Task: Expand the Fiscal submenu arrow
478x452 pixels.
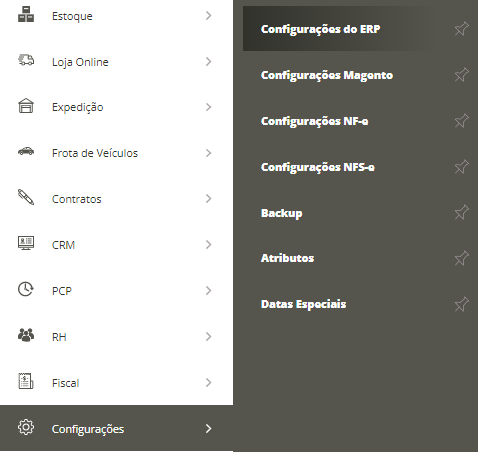Action: coord(208,382)
